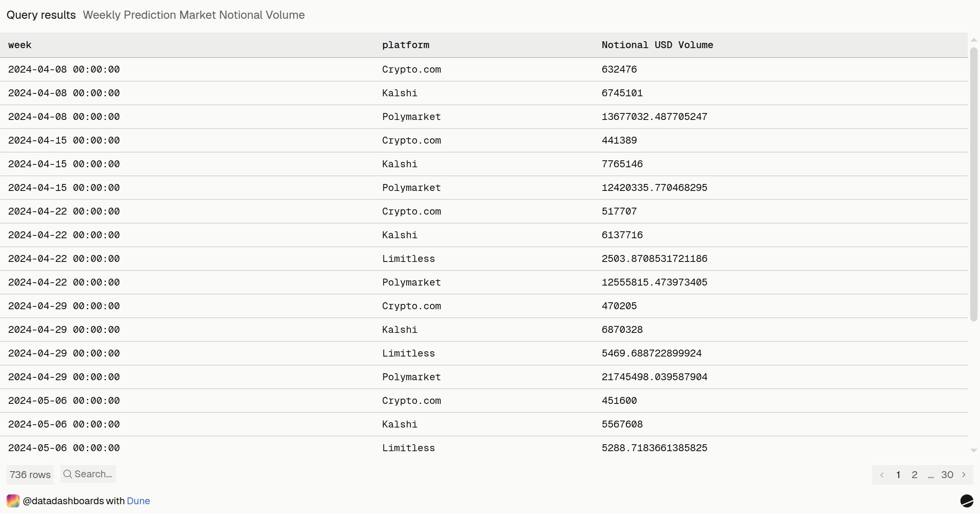The height and width of the screenshot is (514, 980).
Task: Select the value 6745101
Action: pos(622,93)
